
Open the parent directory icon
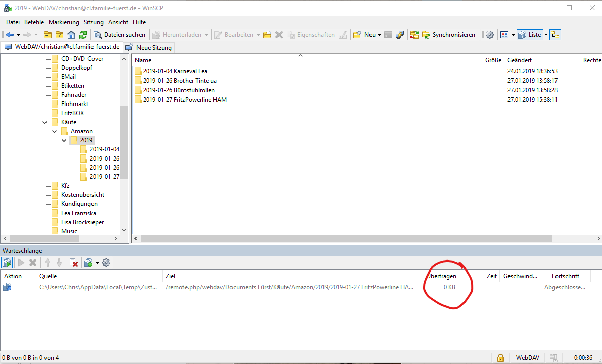[47, 35]
